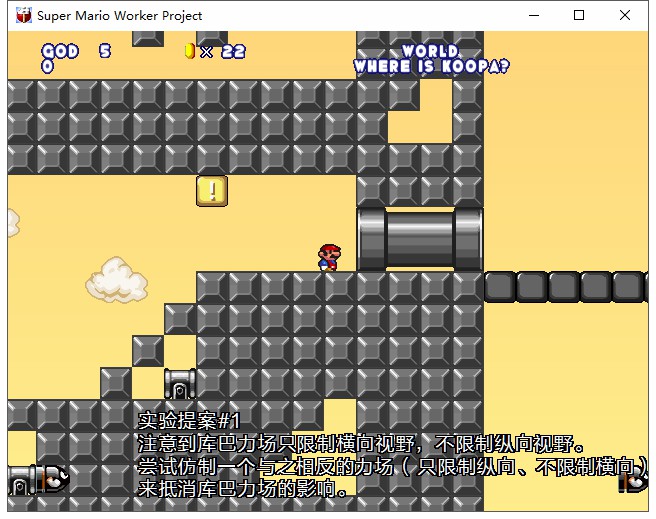Maximize the Super Mario Worker window
This screenshot has width=656, height=519.
coord(579,15)
